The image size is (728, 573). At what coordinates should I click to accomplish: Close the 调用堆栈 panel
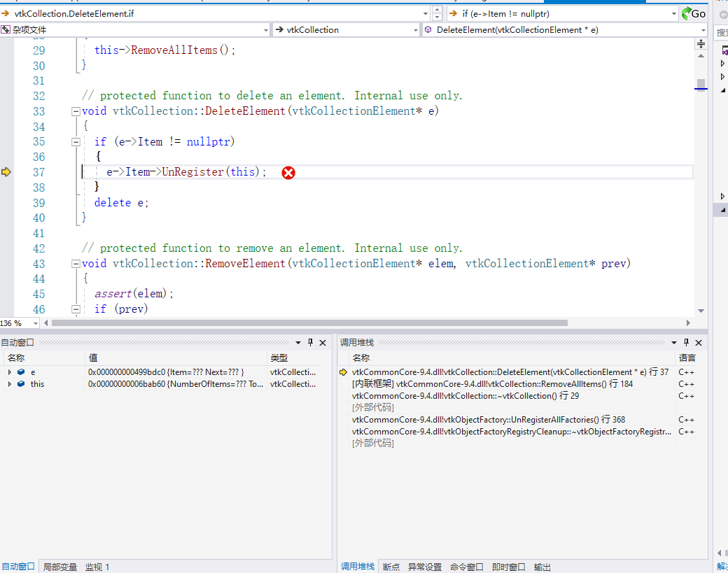pos(699,343)
